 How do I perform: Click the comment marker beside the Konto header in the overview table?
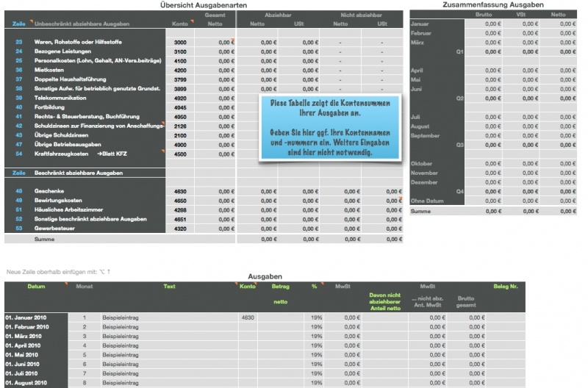193,21
